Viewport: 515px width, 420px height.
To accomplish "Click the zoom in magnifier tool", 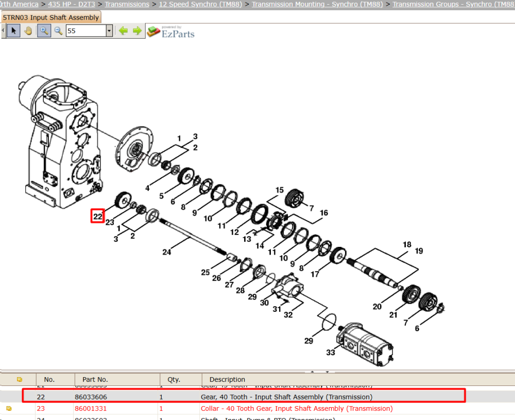I will (44, 31).
